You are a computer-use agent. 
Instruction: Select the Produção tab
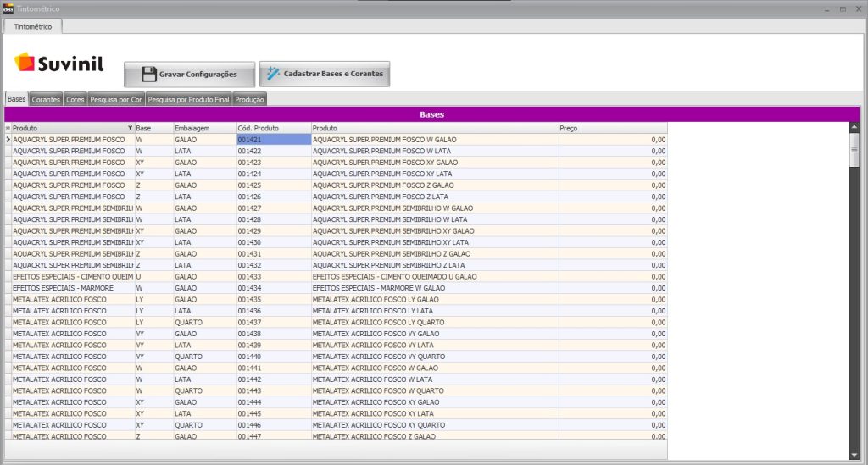(x=250, y=100)
